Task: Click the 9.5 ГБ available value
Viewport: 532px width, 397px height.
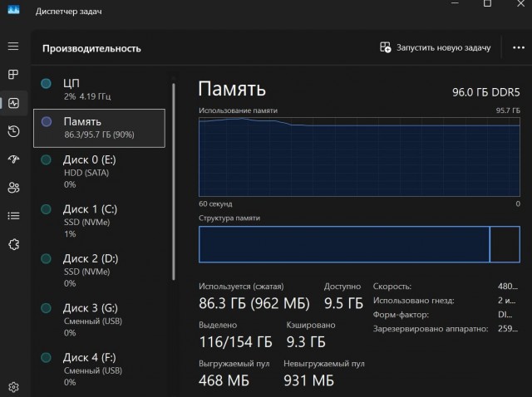Action: tap(343, 303)
